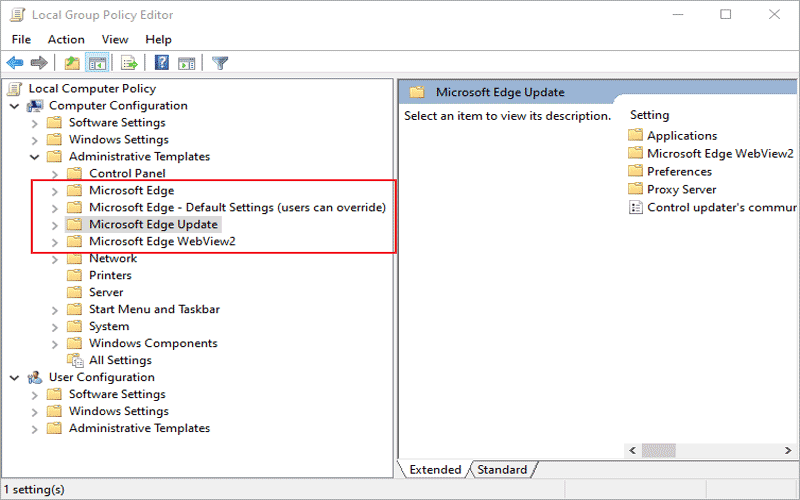Click the Printers folder icon
The height and width of the screenshot is (500, 800).
[x=74, y=276]
